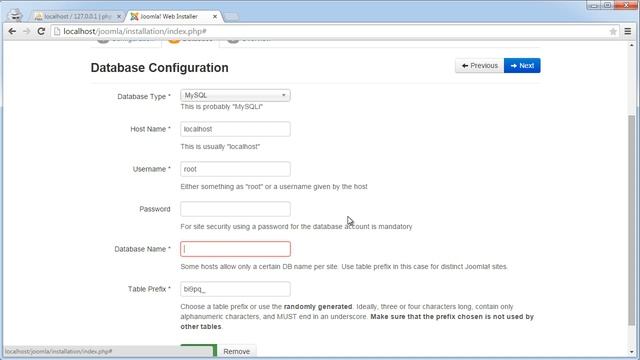
Task: Go to the Previous installation step
Action: pyautogui.click(x=480, y=66)
